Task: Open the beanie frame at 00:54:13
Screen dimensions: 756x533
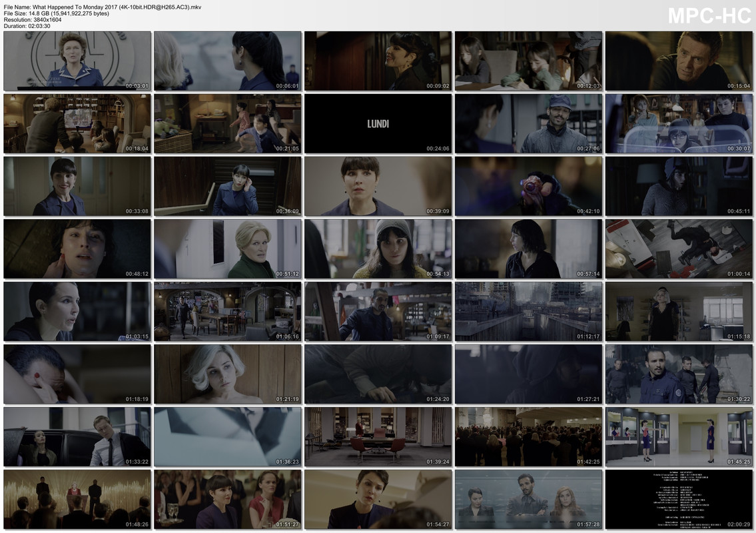Action: pos(378,249)
